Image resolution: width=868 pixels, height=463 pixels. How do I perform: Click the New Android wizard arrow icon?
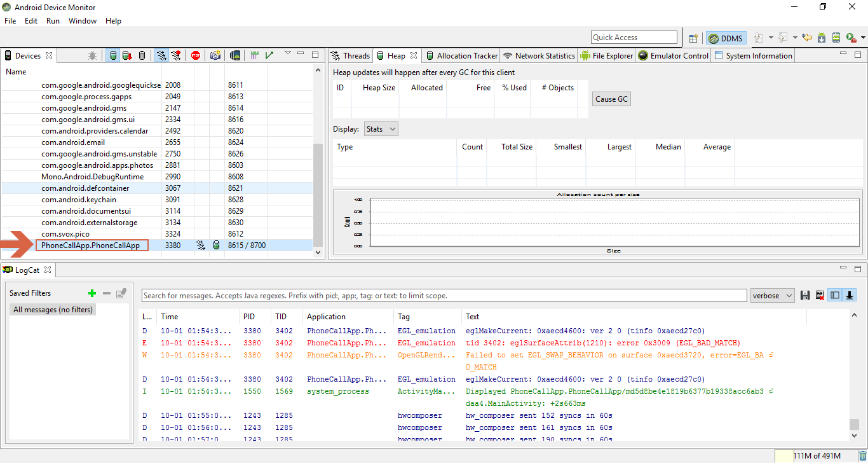pos(807,38)
